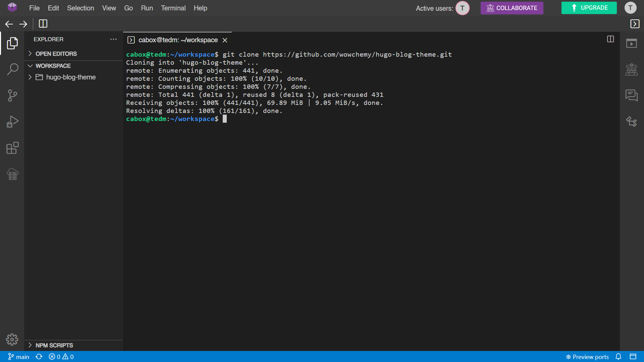Open the settings gear icon
The width and height of the screenshot is (644, 362).
click(12, 340)
